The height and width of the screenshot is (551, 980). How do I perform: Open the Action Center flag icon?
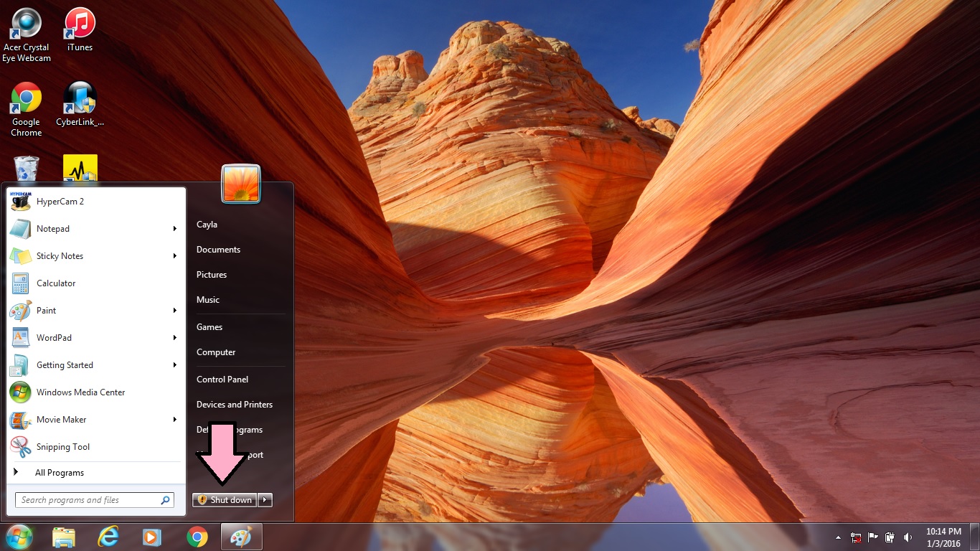pos(873,537)
